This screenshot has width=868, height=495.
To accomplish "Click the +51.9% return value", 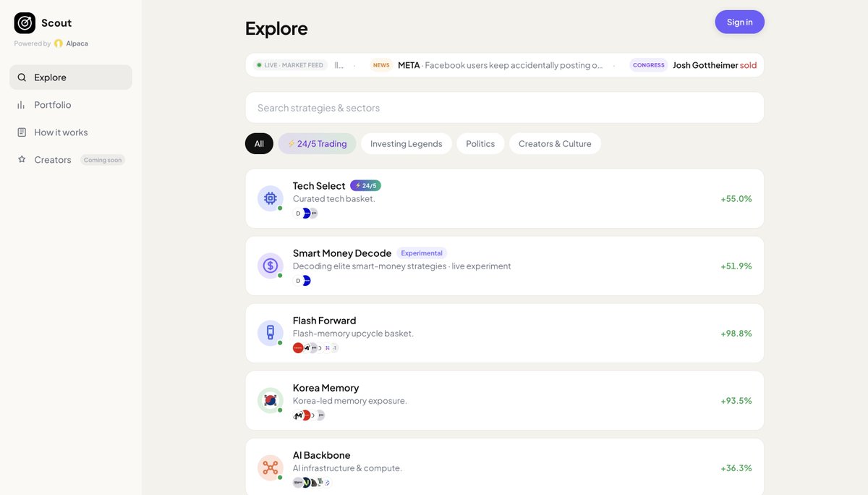I will coord(736,266).
